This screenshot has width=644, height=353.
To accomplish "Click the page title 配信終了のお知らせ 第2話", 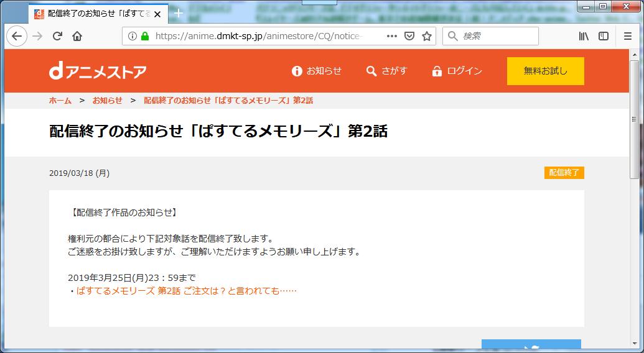I will tap(218, 132).
